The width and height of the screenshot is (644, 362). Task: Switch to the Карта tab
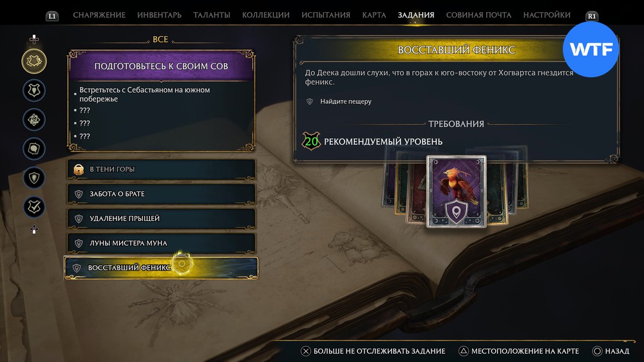[374, 15]
